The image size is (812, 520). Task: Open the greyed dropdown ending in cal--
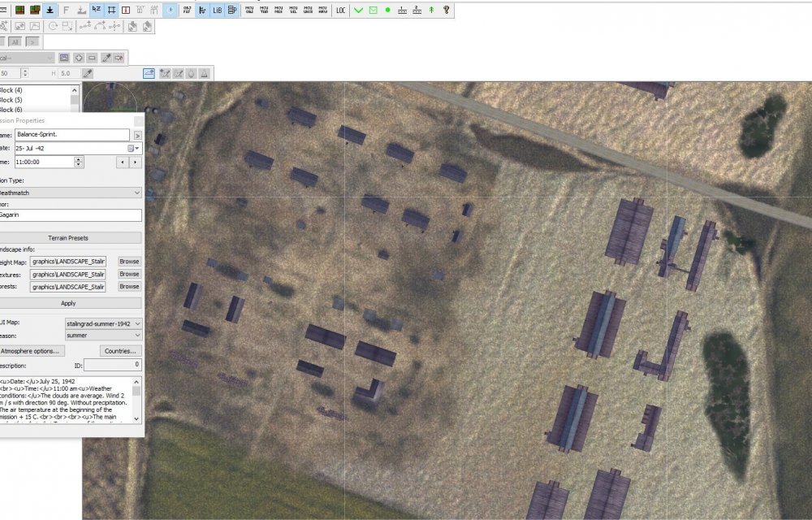[x=26, y=58]
